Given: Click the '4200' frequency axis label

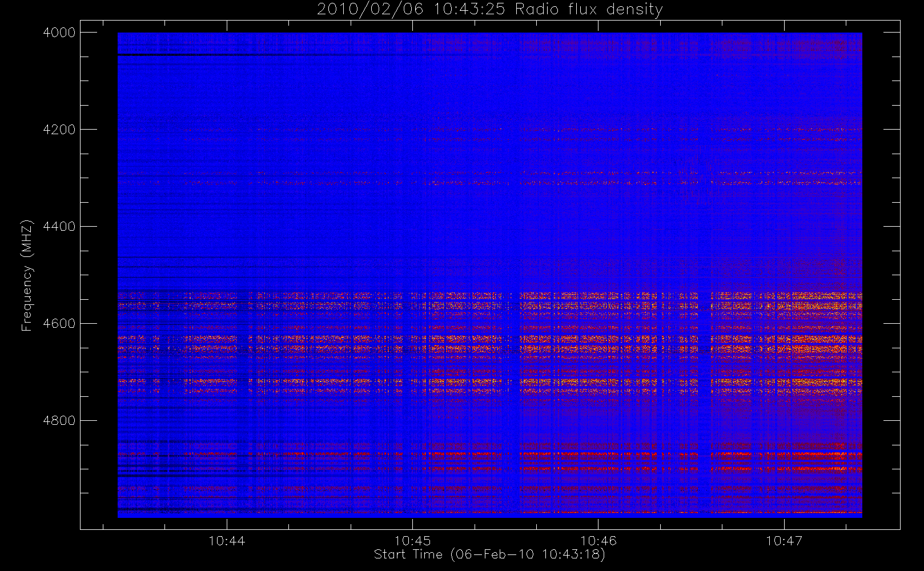Looking at the screenshot, I should pyautogui.click(x=59, y=130).
